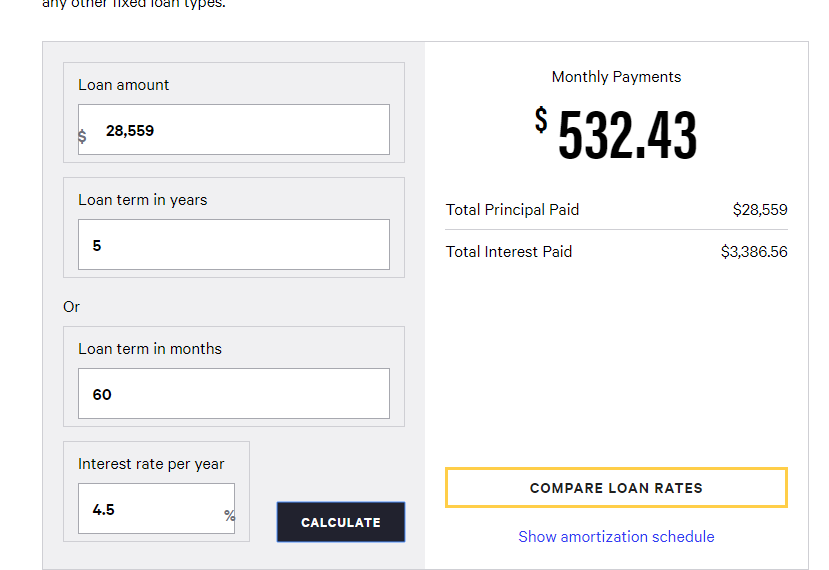Select the 532.43 monthly payment figure
829x570 pixels.
tap(628, 134)
